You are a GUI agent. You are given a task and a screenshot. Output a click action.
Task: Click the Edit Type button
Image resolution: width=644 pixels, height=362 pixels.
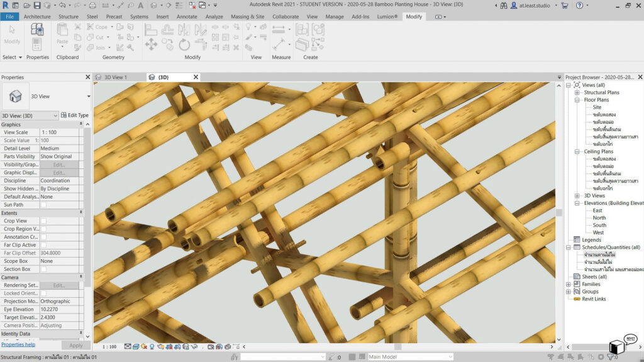coord(75,116)
